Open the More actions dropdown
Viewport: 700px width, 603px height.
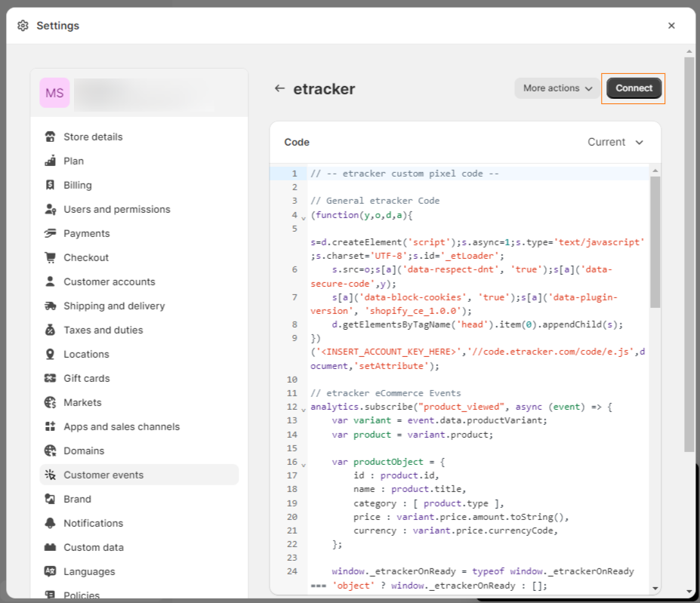click(557, 88)
